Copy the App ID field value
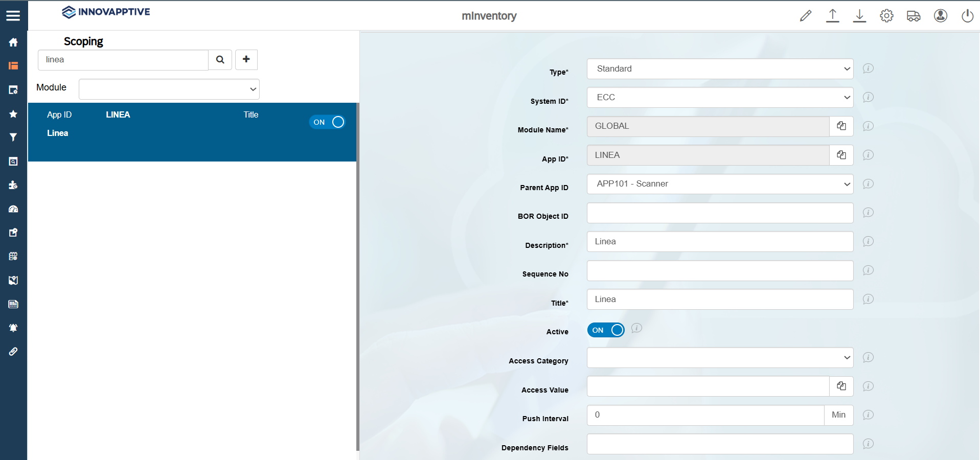Image resolution: width=980 pixels, height=460 pixels. tap(841, 155)
